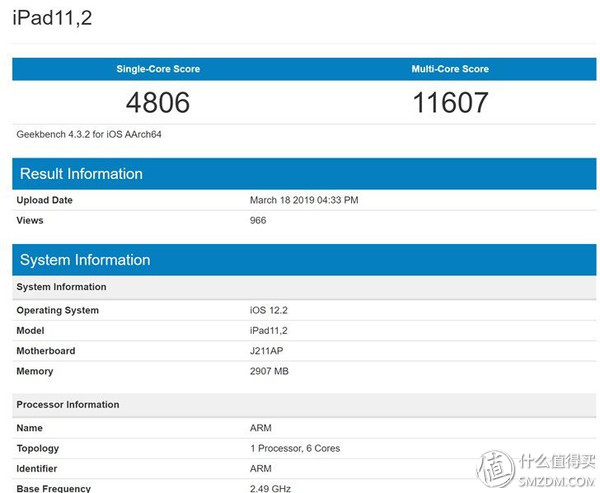The image size is (600, 493).
Task: Select the Single-Core Score header
Action: pyautogui.click(x=158, y=69)
